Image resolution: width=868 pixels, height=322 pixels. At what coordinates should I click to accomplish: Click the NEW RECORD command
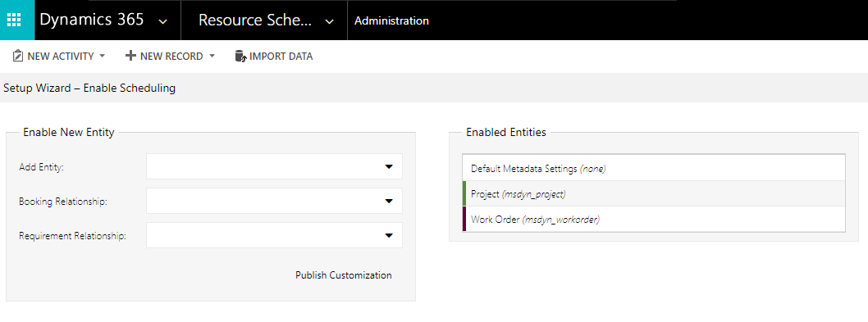pos(171,56)
